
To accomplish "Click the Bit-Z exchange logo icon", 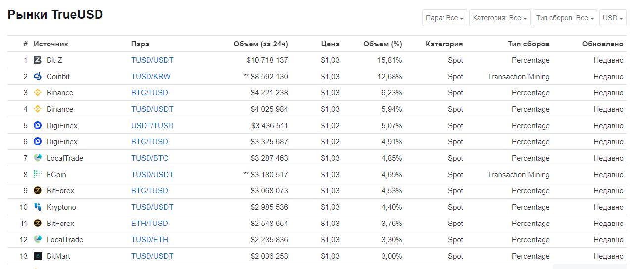I will (37, 60).
